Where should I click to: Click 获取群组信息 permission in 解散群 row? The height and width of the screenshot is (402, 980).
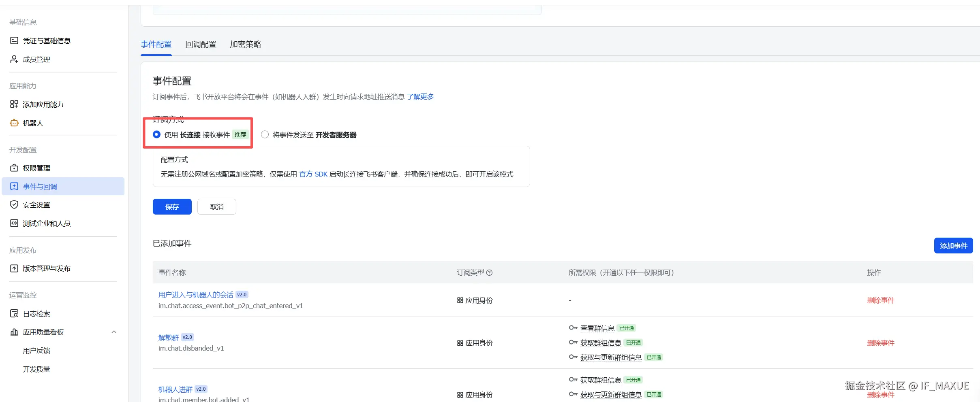click(x=601, y=343)
